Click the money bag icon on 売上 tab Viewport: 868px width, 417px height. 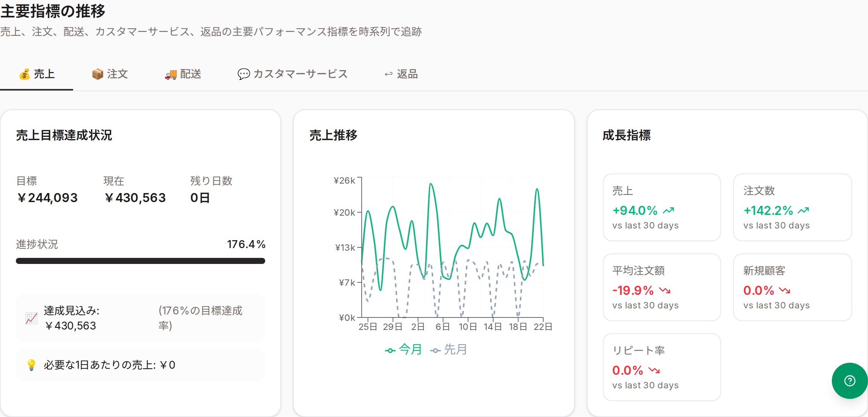tap(24, 74)
